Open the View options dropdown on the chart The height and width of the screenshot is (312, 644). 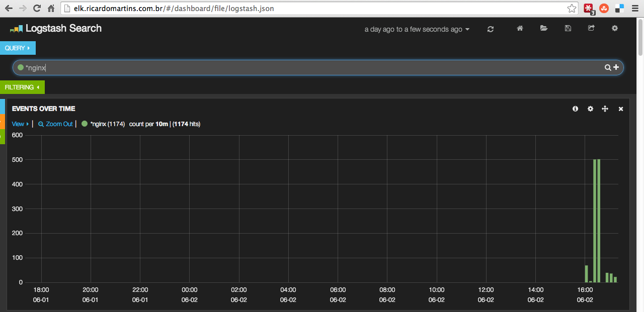[x=20, y=124]
